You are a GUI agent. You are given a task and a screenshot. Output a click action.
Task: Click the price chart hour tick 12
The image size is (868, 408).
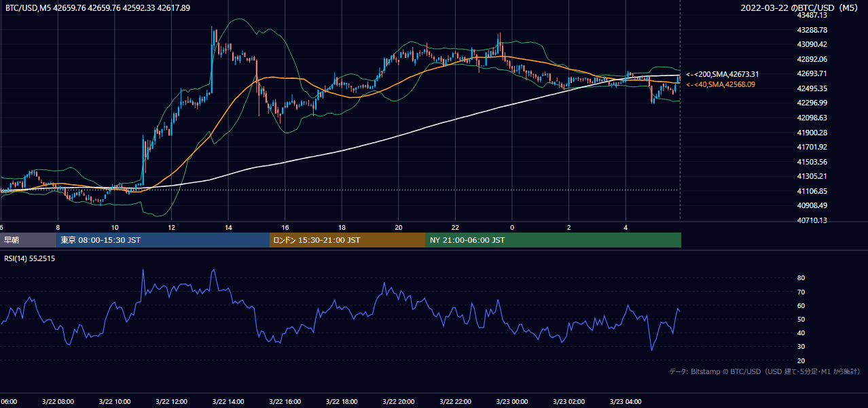point(172,228)
